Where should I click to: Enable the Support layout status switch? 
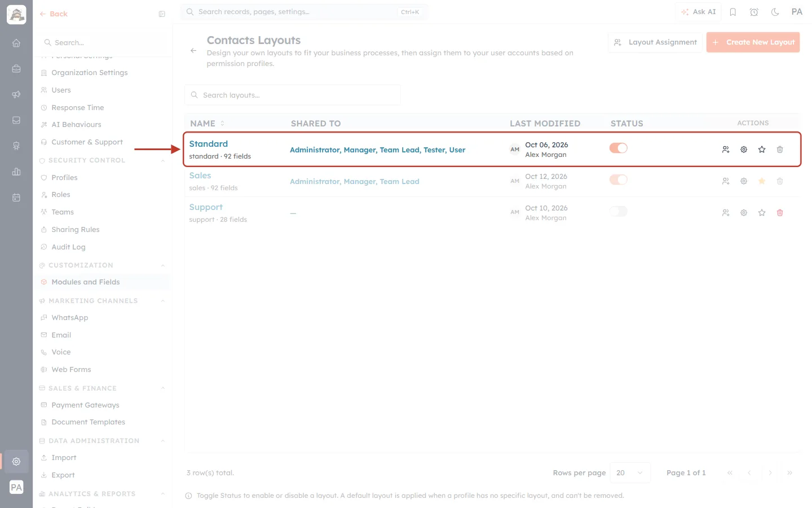point(619,211)
